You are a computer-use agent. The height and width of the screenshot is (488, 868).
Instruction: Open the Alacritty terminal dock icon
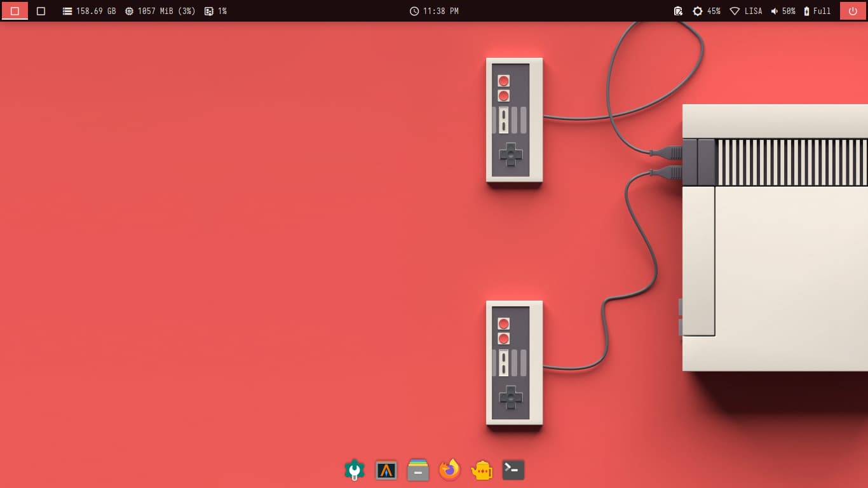[386, 470]
